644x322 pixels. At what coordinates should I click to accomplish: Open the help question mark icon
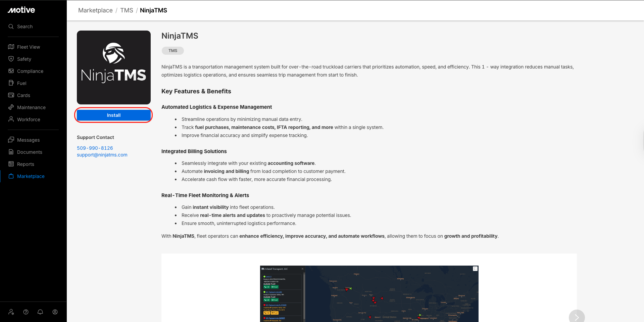point(26,312)
